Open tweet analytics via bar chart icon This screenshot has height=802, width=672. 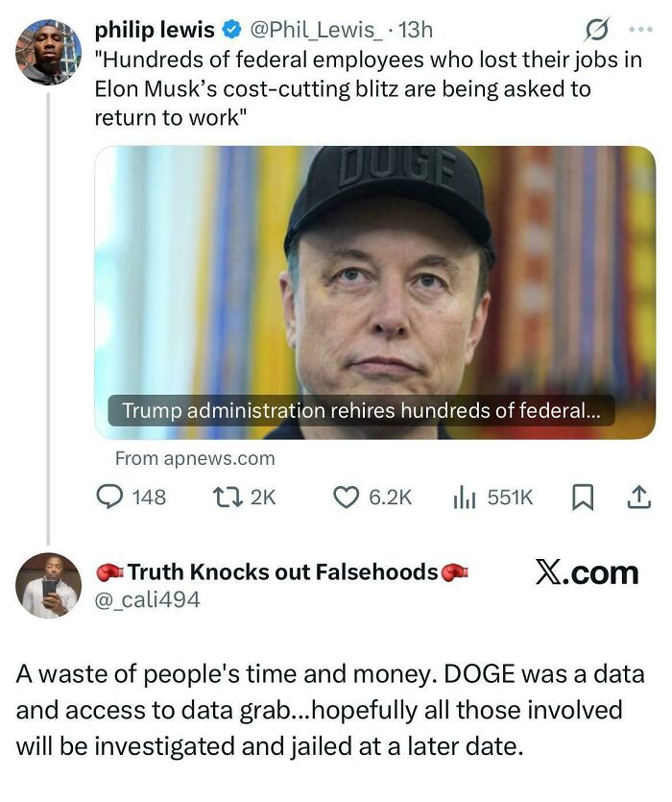pos(464,491)
